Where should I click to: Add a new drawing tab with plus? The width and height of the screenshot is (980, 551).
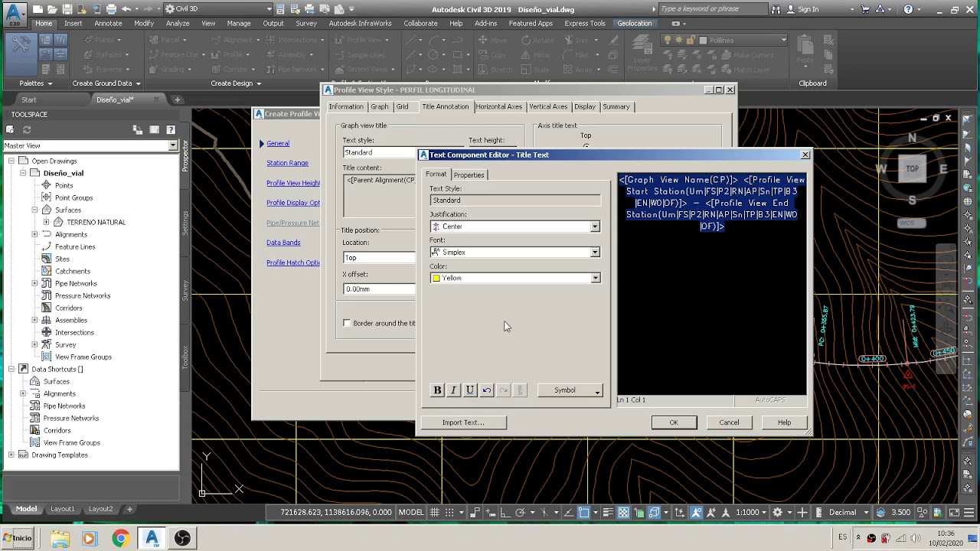click(x=177, y=99)
